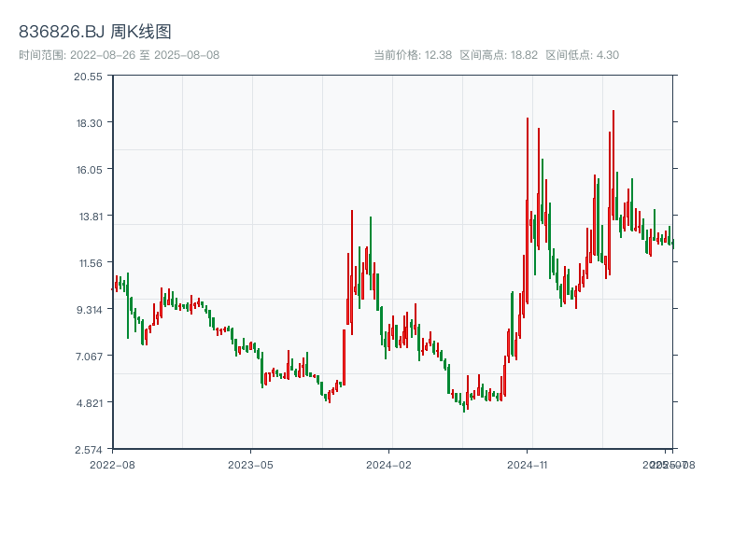Click the chart title 836826.BJ 周K线图

[x=95, y=32]
